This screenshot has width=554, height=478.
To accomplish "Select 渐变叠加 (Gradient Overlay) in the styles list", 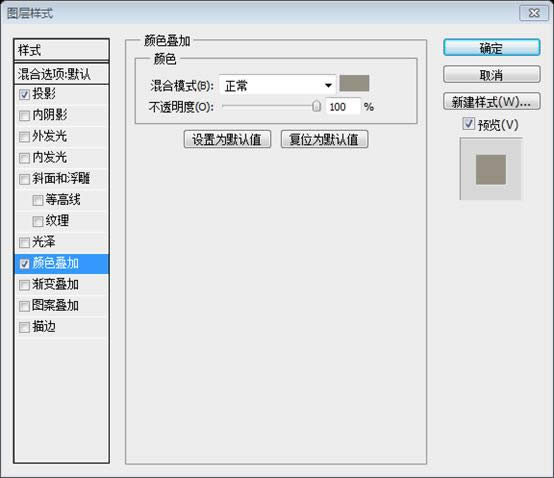I will [x=61, y=285].
